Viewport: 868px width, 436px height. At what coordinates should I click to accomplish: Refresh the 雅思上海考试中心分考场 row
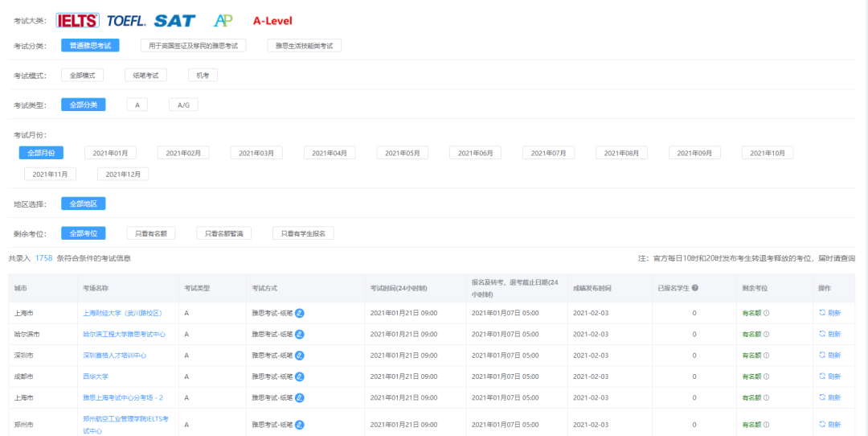click(x=829, y=397)
